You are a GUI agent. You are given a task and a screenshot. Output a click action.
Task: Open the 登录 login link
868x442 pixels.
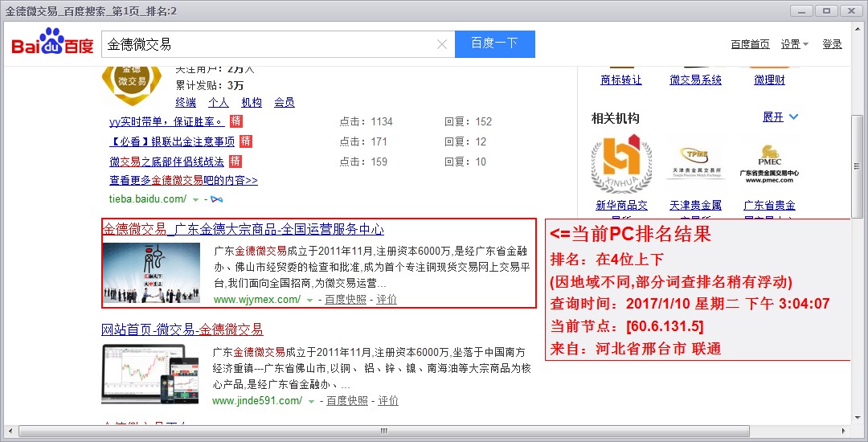click(832, 44)
